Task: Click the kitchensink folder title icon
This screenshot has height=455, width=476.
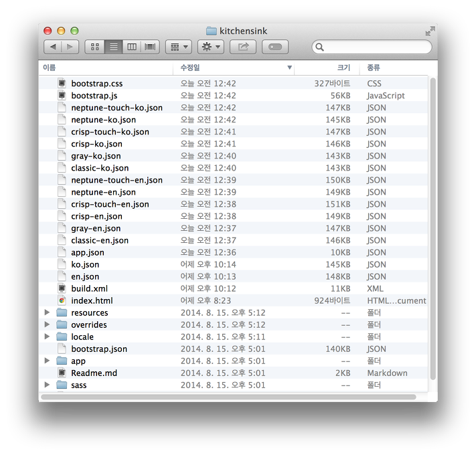Action: click(x=212, y=31)
